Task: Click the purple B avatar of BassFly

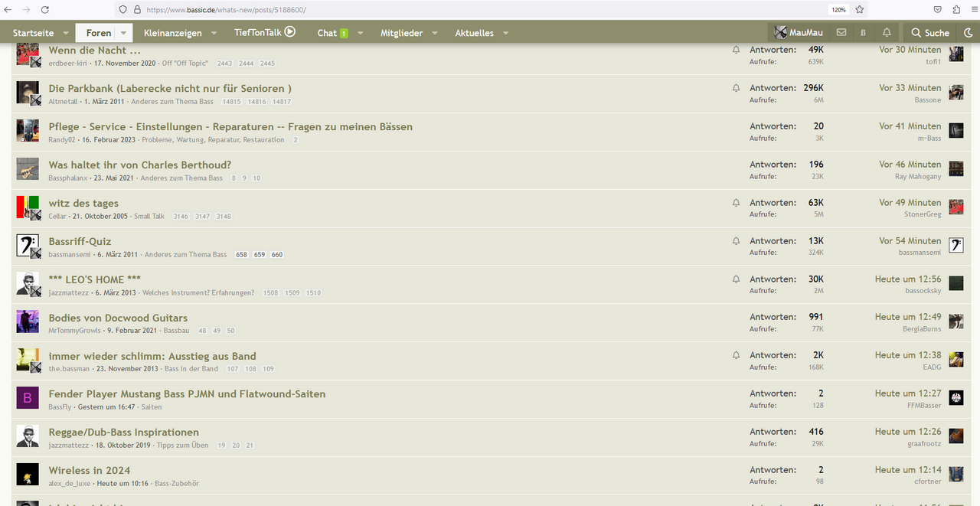Action: [28, 398]
